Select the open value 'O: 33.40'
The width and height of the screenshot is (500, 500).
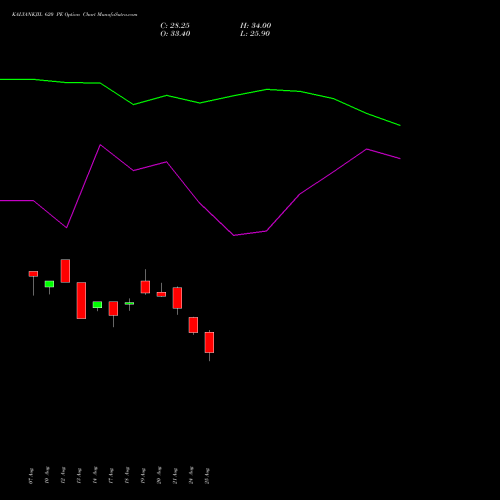coord(175,34)
